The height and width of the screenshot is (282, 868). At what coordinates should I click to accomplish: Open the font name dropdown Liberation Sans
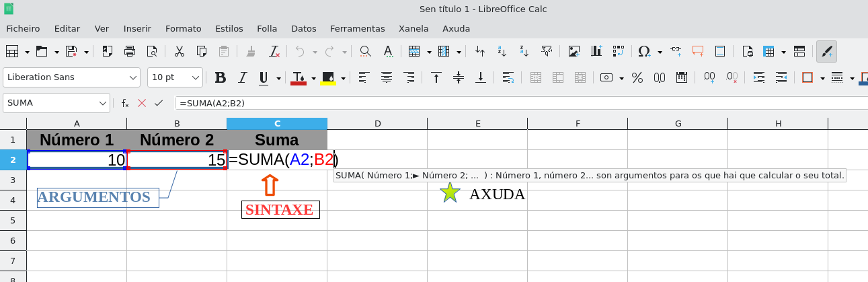[x=133, y=77]
